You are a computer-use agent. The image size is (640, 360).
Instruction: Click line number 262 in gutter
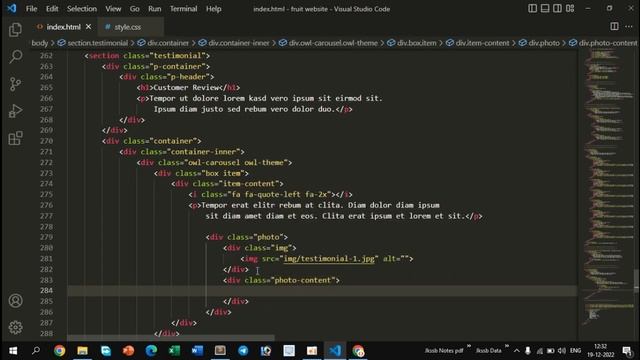46,56
